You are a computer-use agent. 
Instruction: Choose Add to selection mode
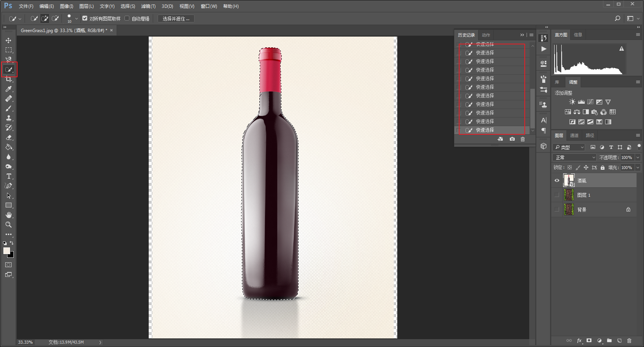(x=45, y=18)
